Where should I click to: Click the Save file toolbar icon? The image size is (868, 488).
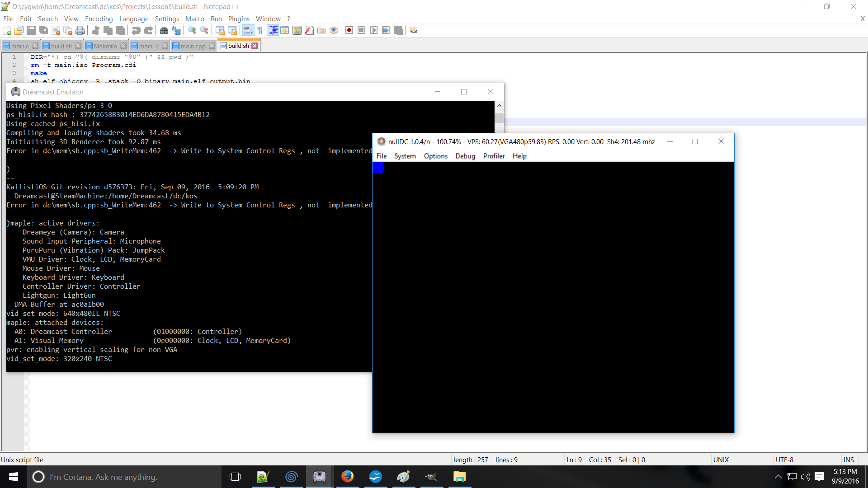[x=31, y=30]
